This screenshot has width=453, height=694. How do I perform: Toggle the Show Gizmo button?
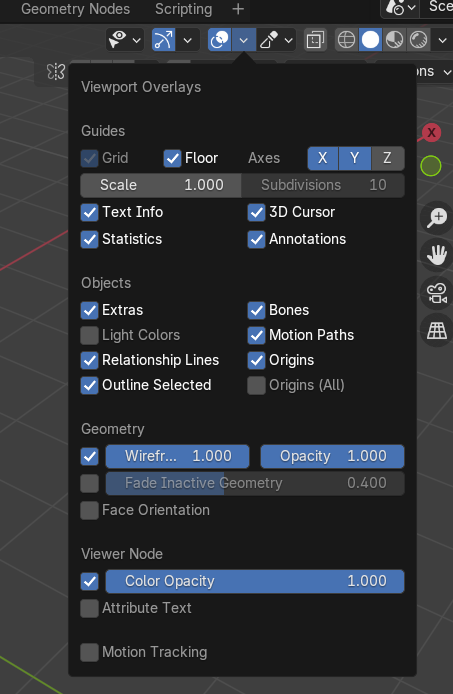pyautogui.click(x=163, y=40)
